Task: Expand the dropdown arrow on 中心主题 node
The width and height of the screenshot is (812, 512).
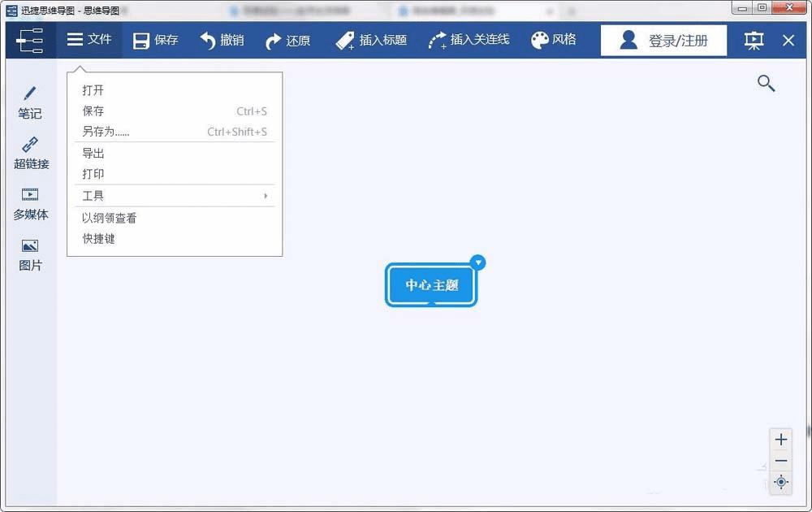Action: tap(478, 263)
